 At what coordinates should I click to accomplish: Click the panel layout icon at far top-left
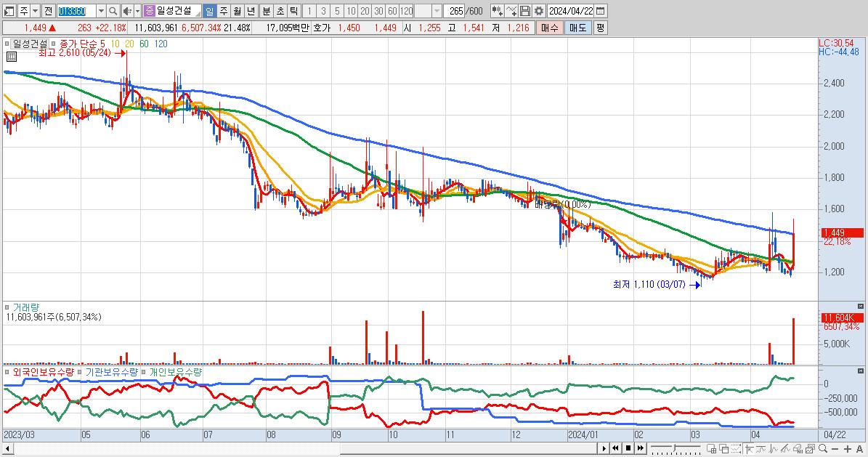[x=9, y=10]
